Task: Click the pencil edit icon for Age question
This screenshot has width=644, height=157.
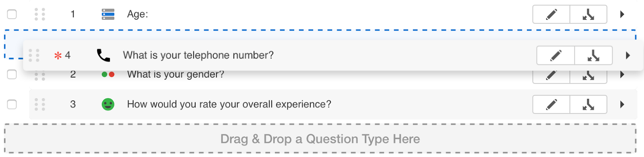Action: [x=551, y=15]
